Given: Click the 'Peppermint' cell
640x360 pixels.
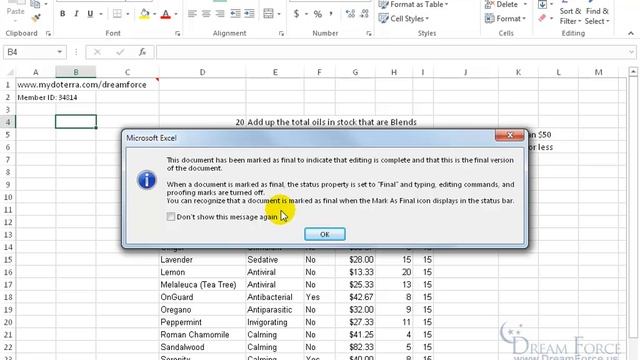Looking at the screenshot, I should (202, 322).
